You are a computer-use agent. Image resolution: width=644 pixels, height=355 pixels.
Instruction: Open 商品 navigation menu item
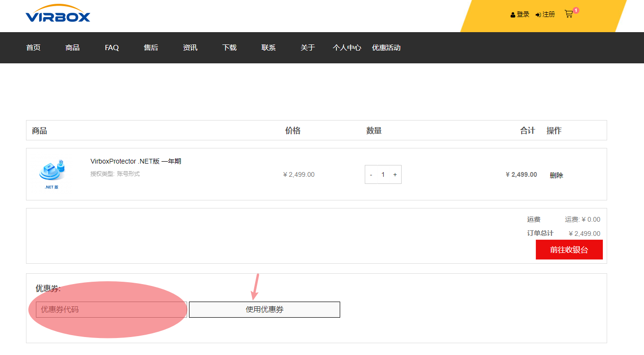click(x=72, y=48)
